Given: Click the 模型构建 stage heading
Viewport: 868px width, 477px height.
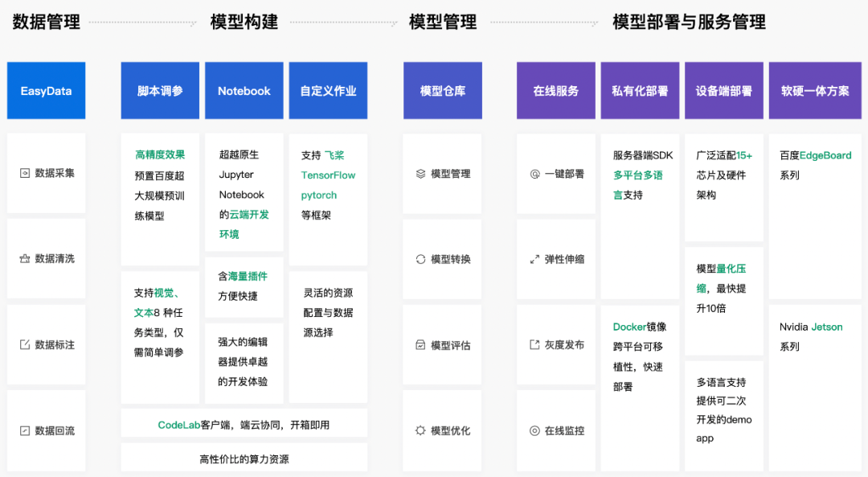Looking at the screenshot, I should coord(244,23).
